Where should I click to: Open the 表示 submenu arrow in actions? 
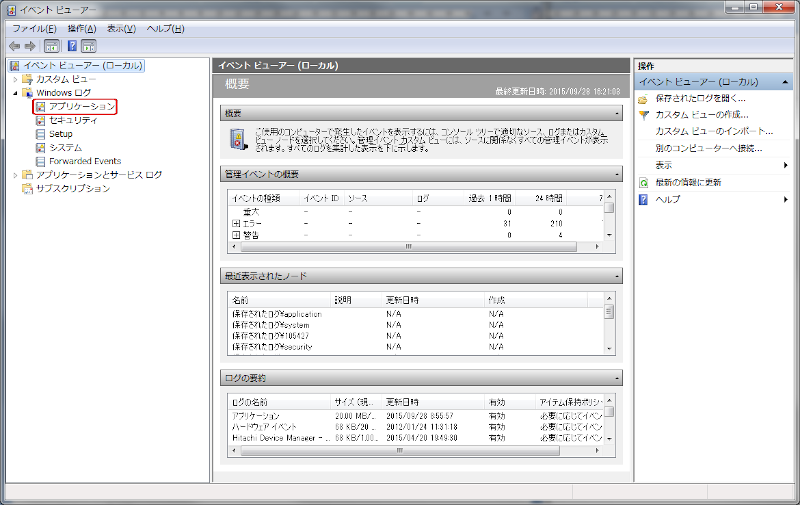786,165
